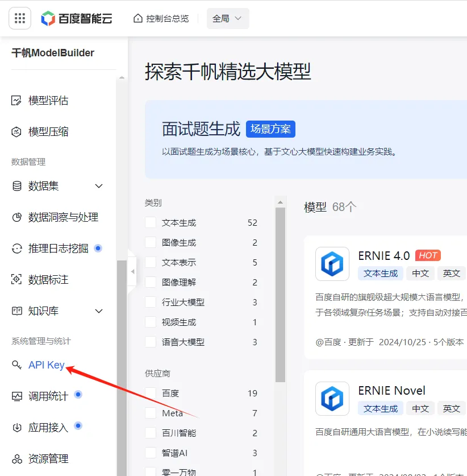Check the 百川智能 supplier checkbox
The image size is (467, 476).
click(151, 433)
